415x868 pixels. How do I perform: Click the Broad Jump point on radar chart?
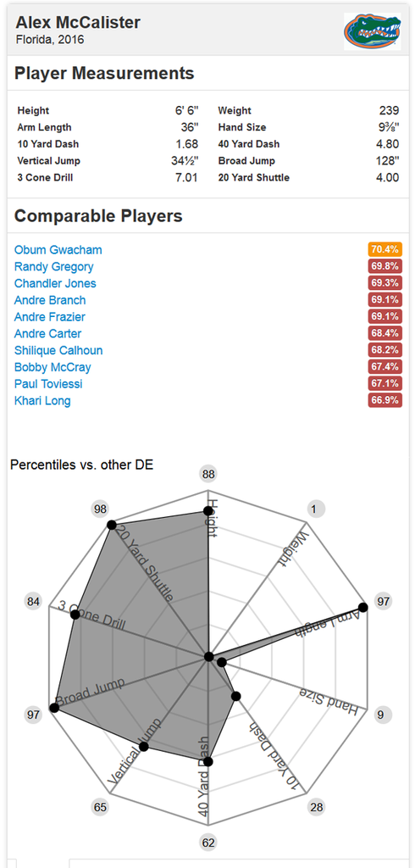pos(53,708)
